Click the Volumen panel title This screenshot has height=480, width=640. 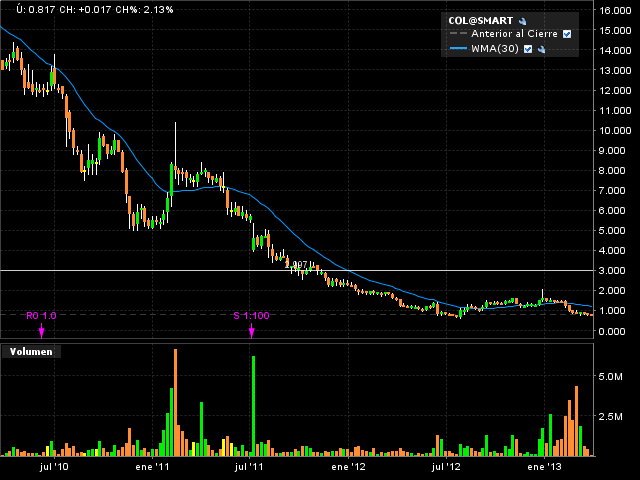31,352
